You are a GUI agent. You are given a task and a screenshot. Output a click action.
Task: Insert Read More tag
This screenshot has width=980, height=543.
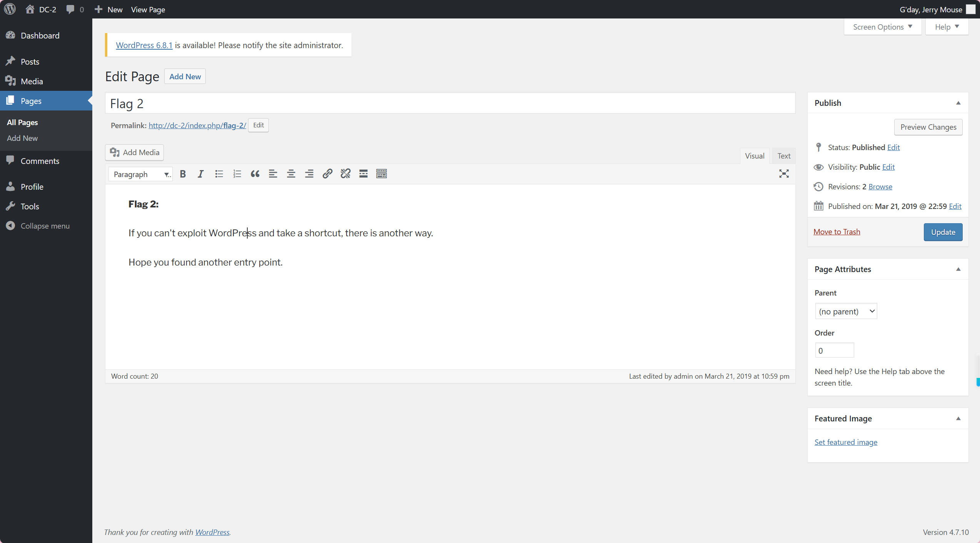pos(363,174)
